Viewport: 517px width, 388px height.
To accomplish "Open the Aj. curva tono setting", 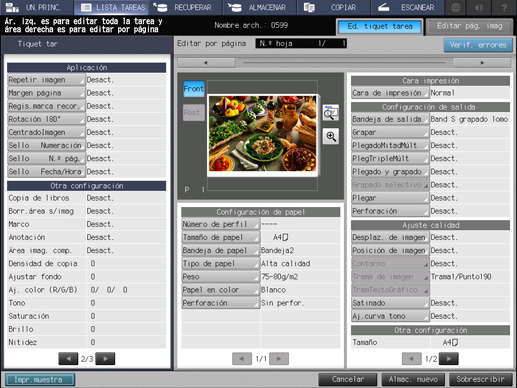I will pyautogui.click(x=390, y=316).
